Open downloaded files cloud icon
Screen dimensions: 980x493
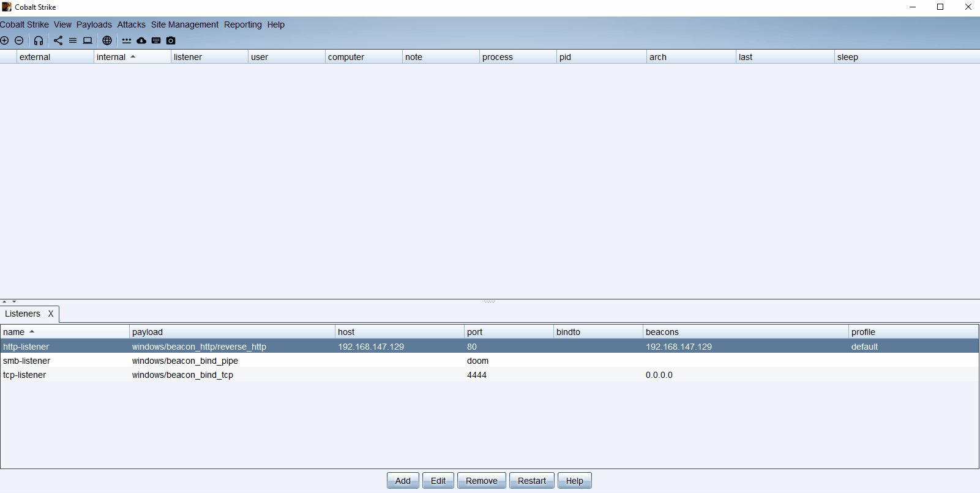pyautogui.click(x=141, y=40)
